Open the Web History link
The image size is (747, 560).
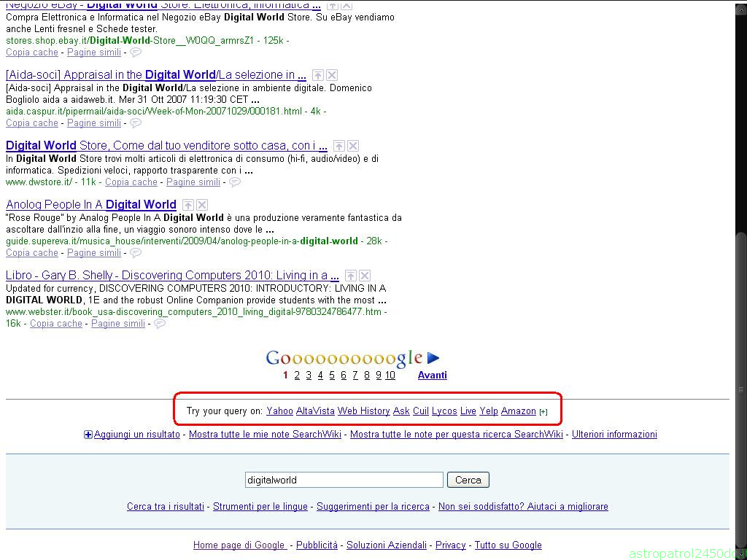[363, 411]
